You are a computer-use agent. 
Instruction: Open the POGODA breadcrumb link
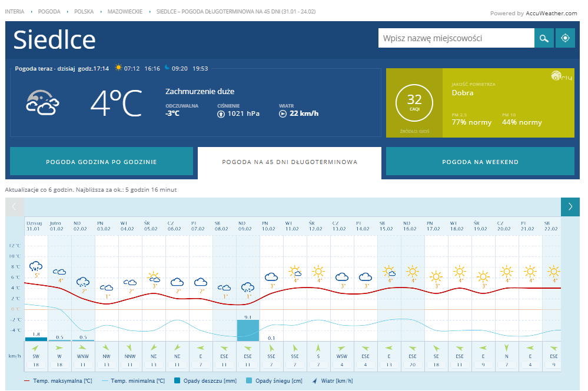[x=49, y=12]
